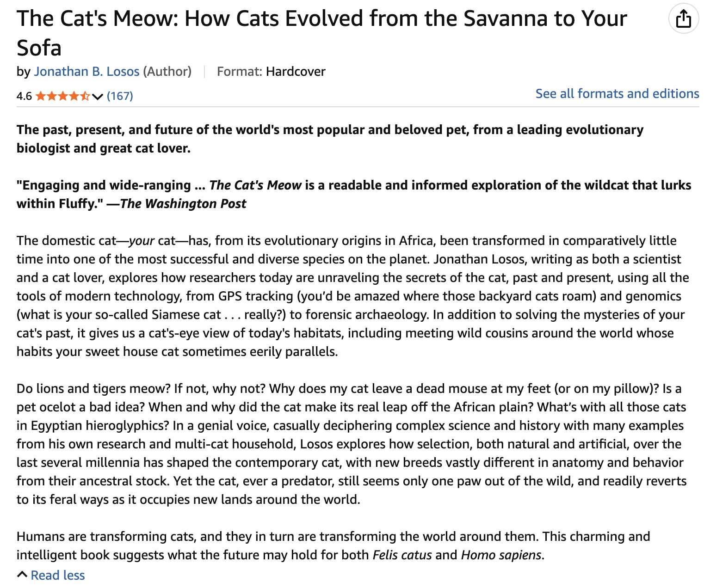Click the up chevron beside Read less
This screenshot has height=588, width=704.
(22, 575)
